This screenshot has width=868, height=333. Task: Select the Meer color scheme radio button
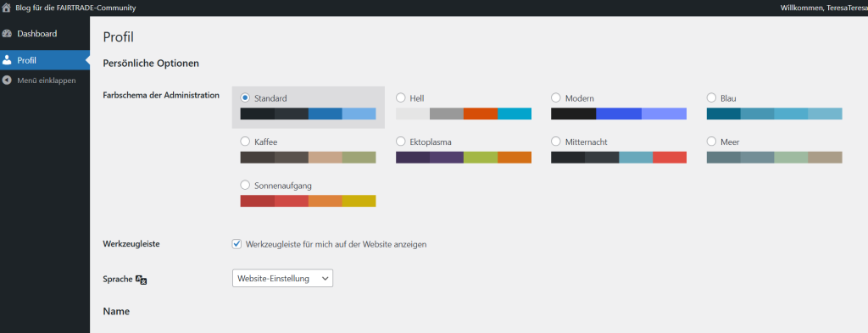tap(711, 141)
